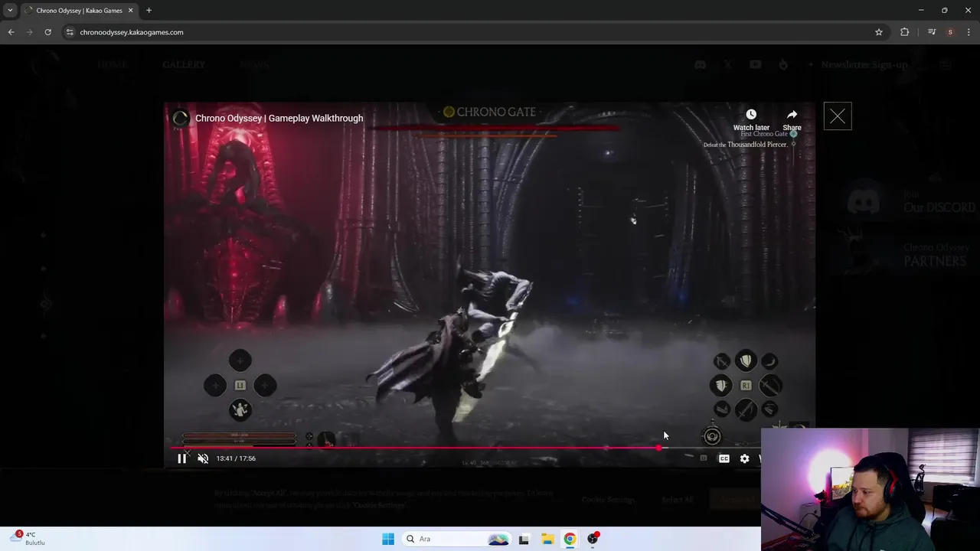
Task: Open Task View from the taskbar
Action: (x=524, y=539)
